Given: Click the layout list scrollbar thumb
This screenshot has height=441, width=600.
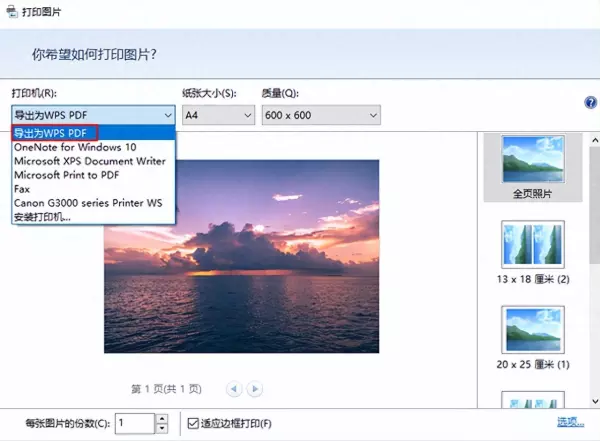Looking at the screenshot, I should click(x=595, y=205).
